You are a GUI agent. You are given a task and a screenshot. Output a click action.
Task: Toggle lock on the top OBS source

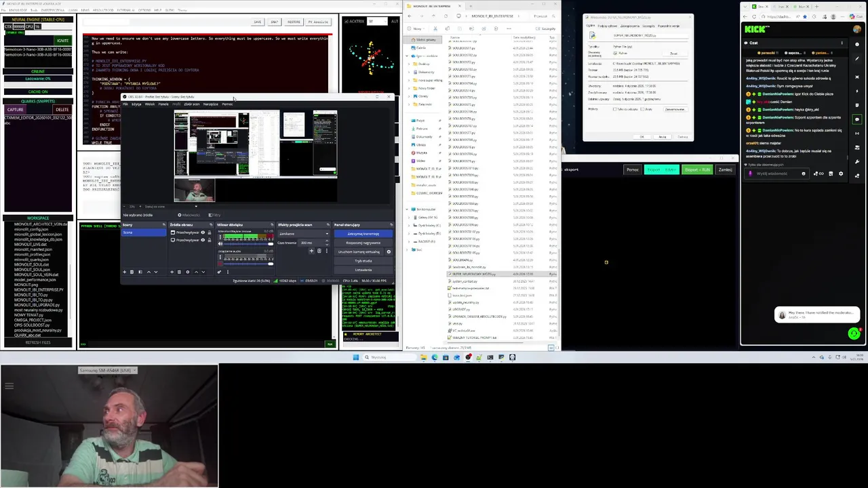pos(210,232)
